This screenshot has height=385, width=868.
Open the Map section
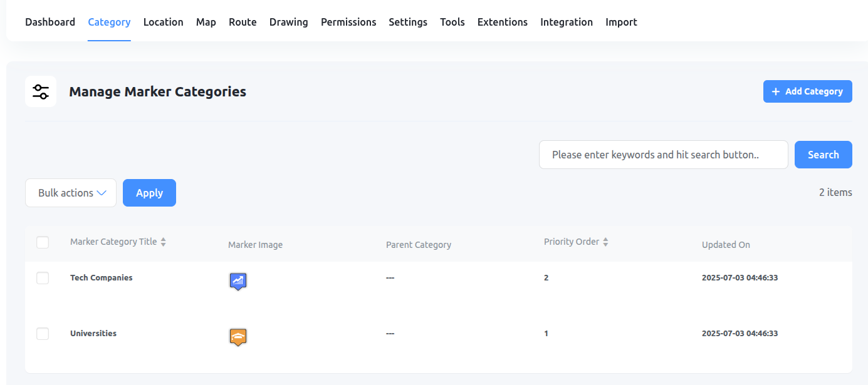206,22
